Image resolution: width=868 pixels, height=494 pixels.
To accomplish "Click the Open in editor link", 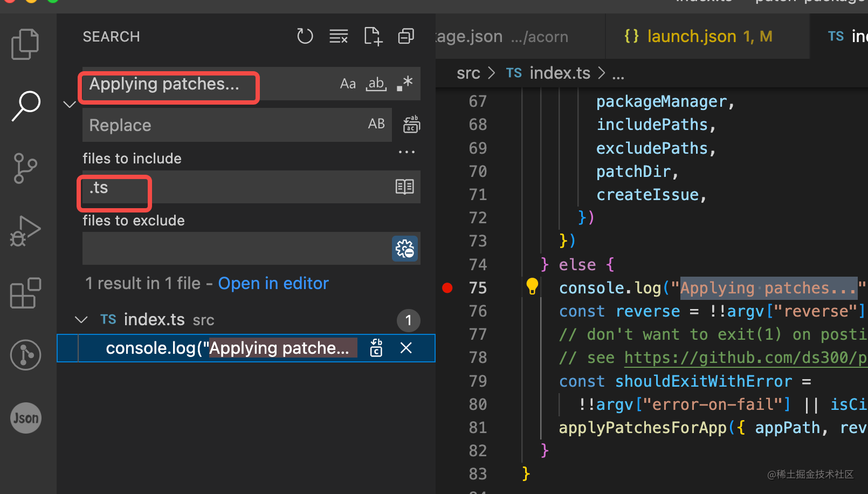I will pos(273,284).
